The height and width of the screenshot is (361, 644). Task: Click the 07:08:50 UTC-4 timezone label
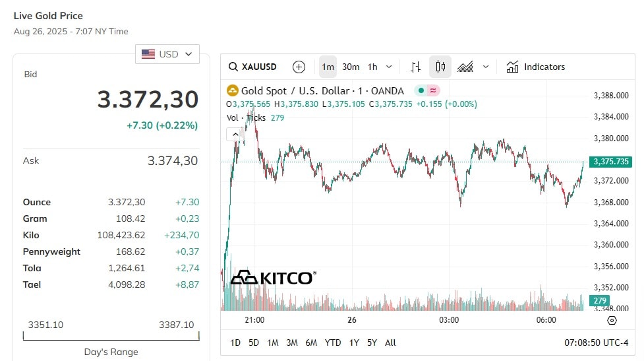coord(597,343)
